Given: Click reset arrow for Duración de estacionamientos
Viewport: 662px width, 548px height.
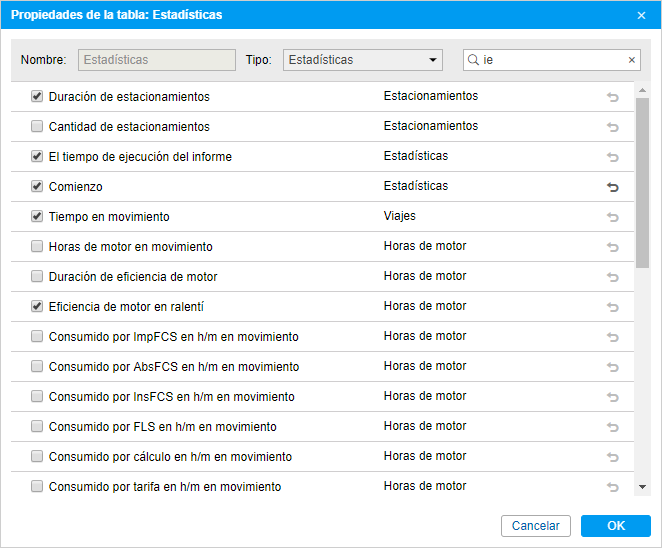Looking at the screenshot, I should coord(613,97).
